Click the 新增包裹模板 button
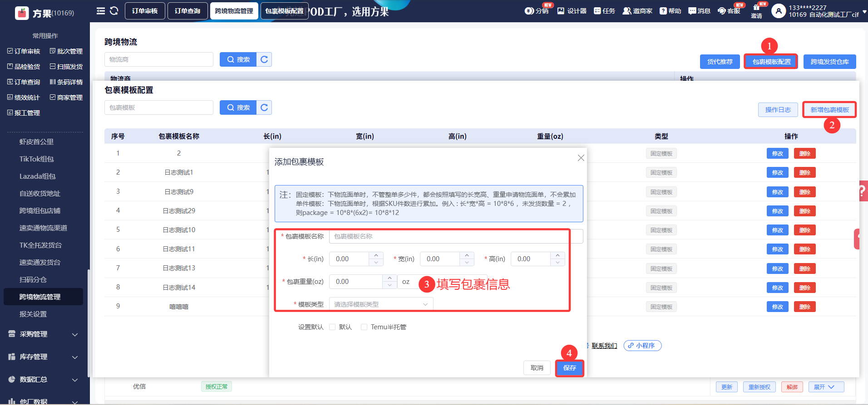The image size is (868, 405). (x=829, y=110)
